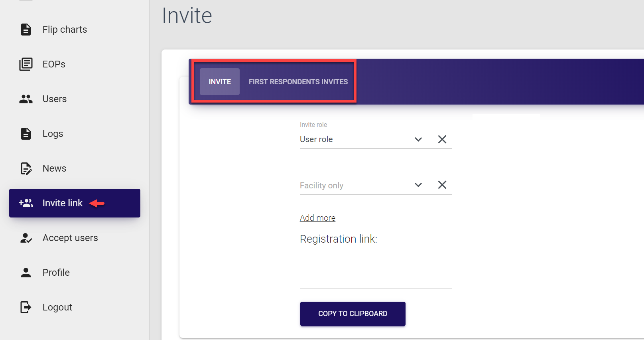Open Accept users in the sidebar
The width and height of the screenshot is (644, 340).
click(70, 238)
